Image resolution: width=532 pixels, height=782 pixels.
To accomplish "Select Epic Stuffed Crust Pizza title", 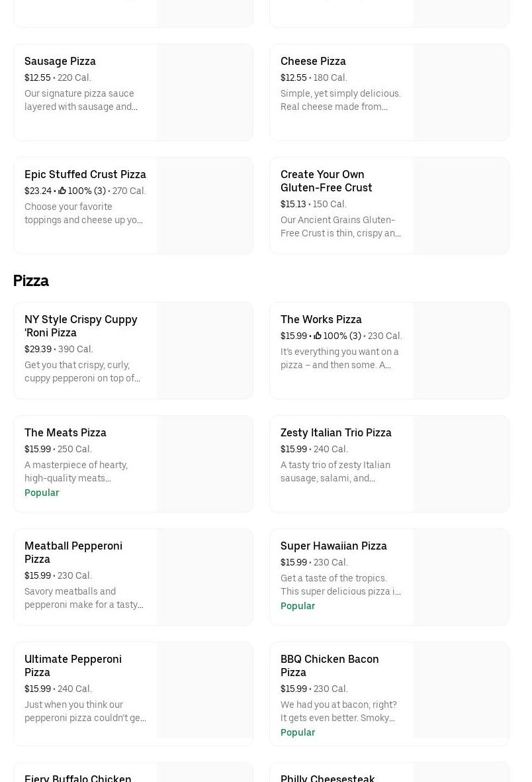I will pyautogui.click(x=85, y=175).
